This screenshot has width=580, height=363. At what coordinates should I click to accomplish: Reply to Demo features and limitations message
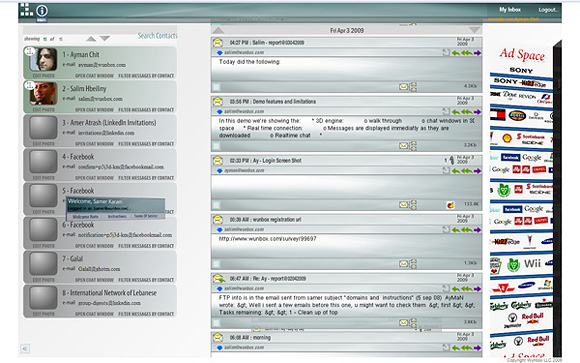tap(456, 112)
